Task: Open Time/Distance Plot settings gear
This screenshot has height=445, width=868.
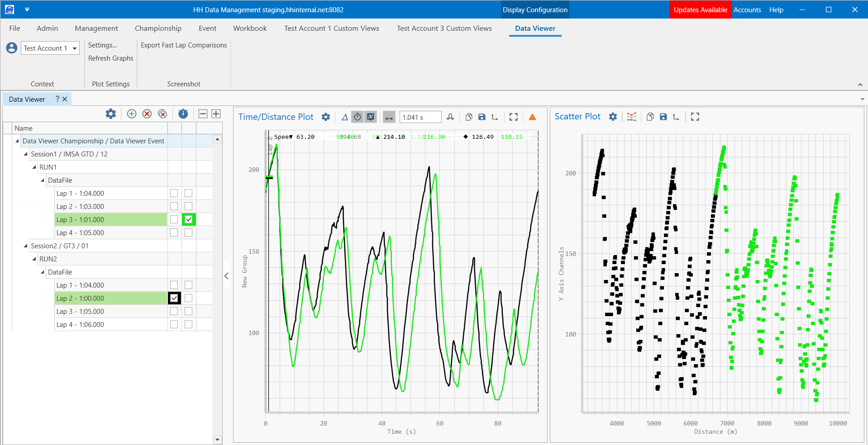Action: [326, 117]
